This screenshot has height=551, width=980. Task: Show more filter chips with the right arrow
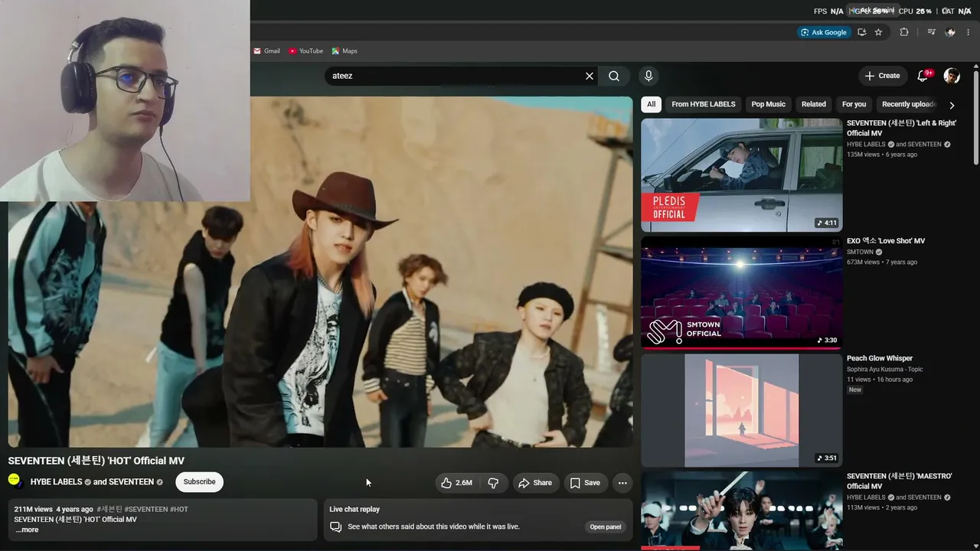click(x=952, y=105)
